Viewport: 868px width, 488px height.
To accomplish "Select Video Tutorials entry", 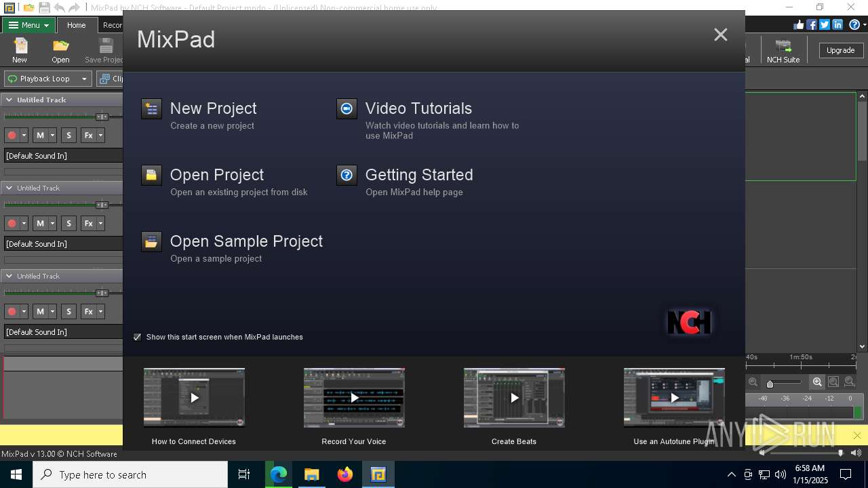I will pyautogui.click(x=418, y=108).
